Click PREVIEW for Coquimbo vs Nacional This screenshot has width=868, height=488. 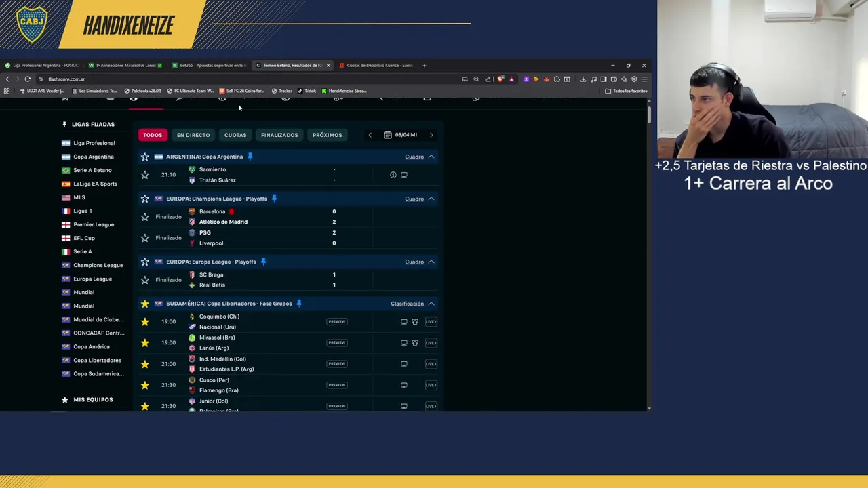(x=337, y=322)
